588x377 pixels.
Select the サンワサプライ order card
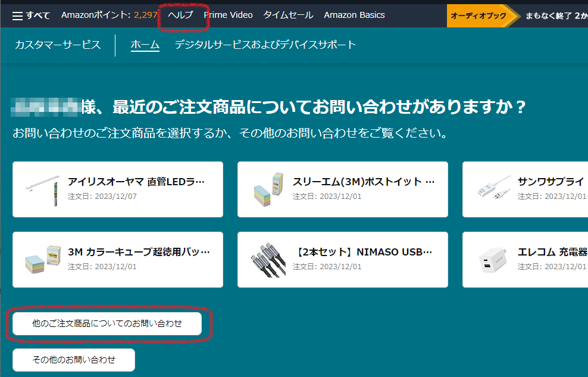coord(525,189)
